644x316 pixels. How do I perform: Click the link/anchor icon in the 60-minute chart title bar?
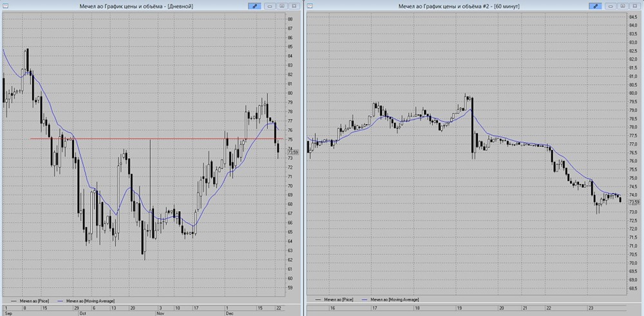tap(595, 6)
